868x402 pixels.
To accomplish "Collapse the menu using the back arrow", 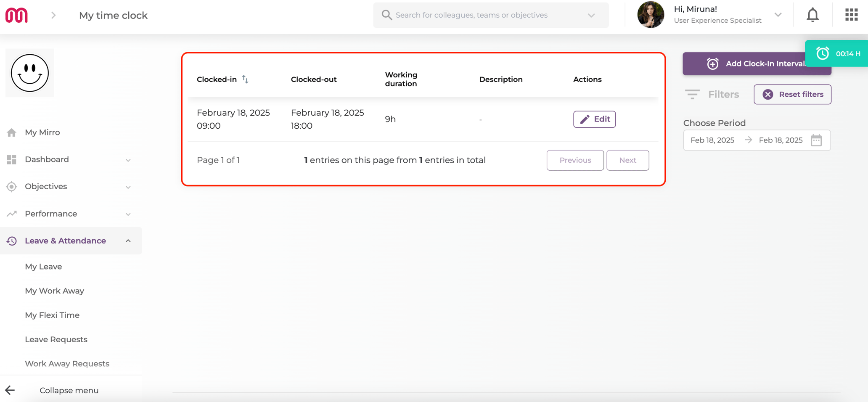I will [10, 390].
